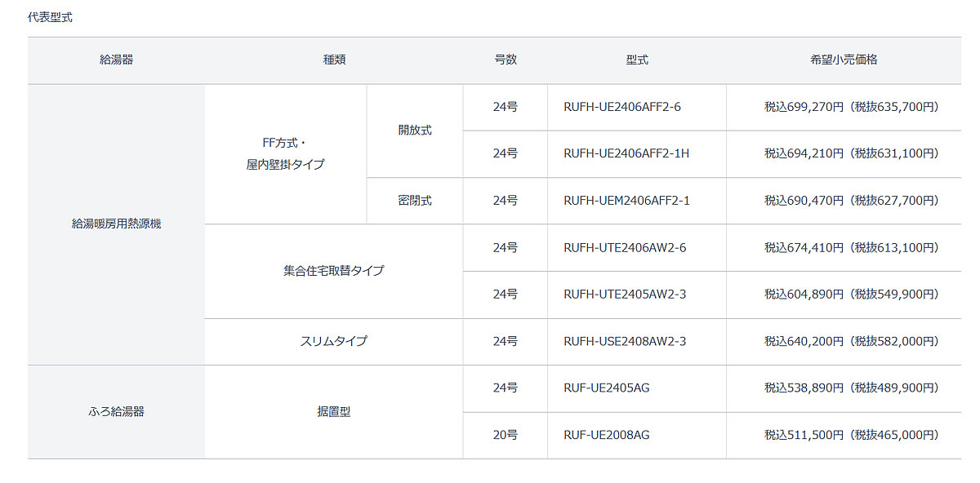Select model RUFH-UE2406AFF2-1H cell
Image resolution: width=980 pixels, height=483 pixels.
click(x=637, y=153)
